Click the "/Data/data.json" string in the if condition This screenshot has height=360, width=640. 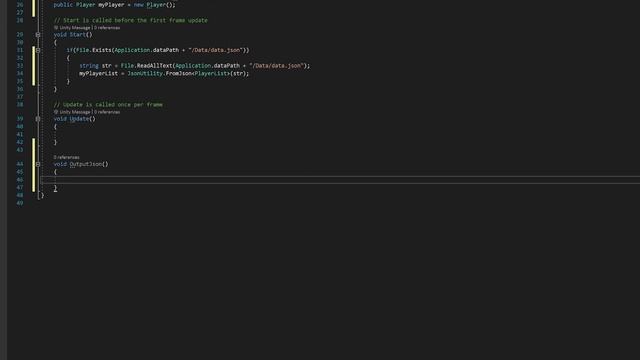216,50
